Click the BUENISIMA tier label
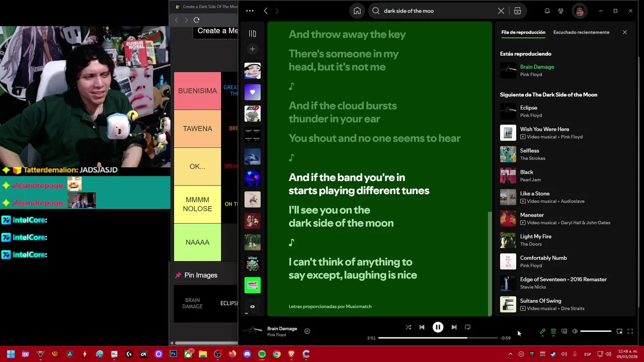The image size is (644, 362). [197, 90]
